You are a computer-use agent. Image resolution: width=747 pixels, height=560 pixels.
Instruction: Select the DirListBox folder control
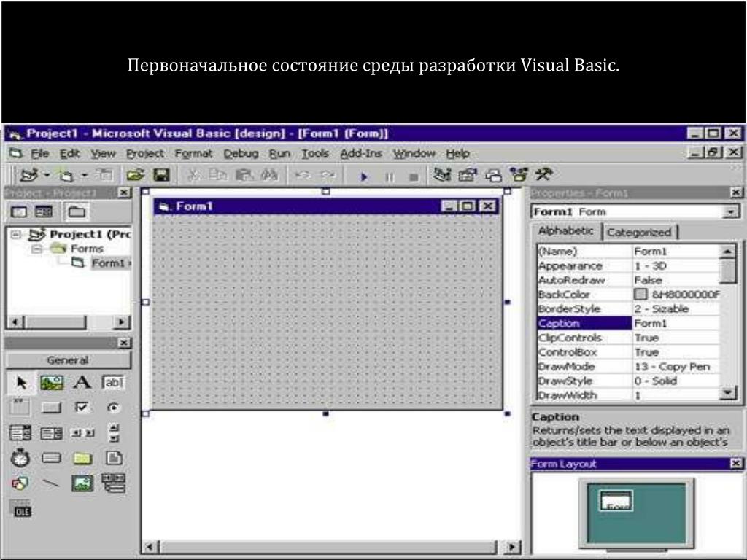(x=82, y=459)
